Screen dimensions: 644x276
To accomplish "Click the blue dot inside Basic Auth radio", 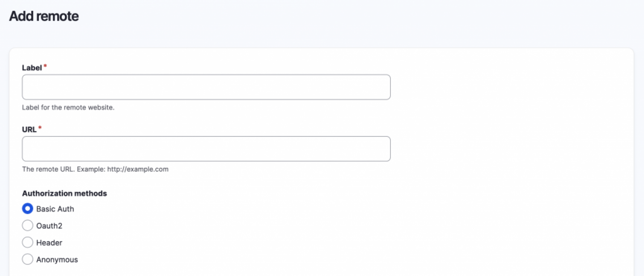I will click(x=28, y=209).
